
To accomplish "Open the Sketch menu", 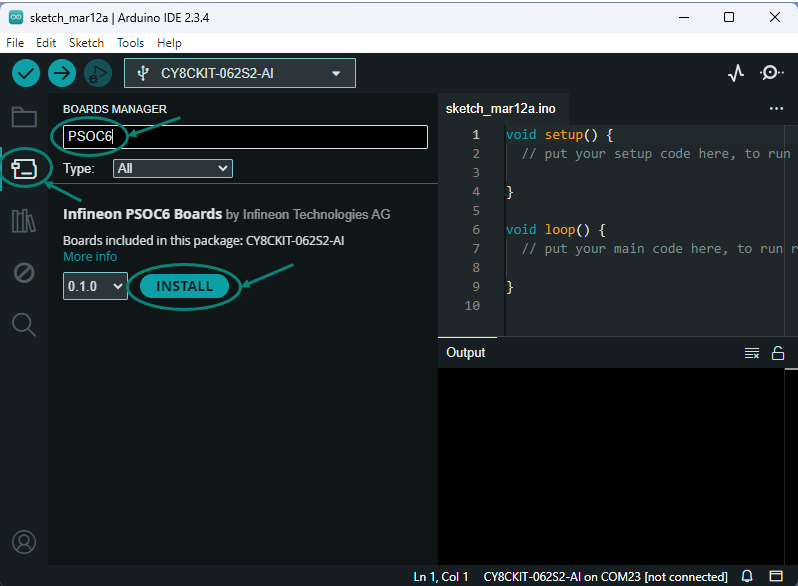I will (87, 43).
